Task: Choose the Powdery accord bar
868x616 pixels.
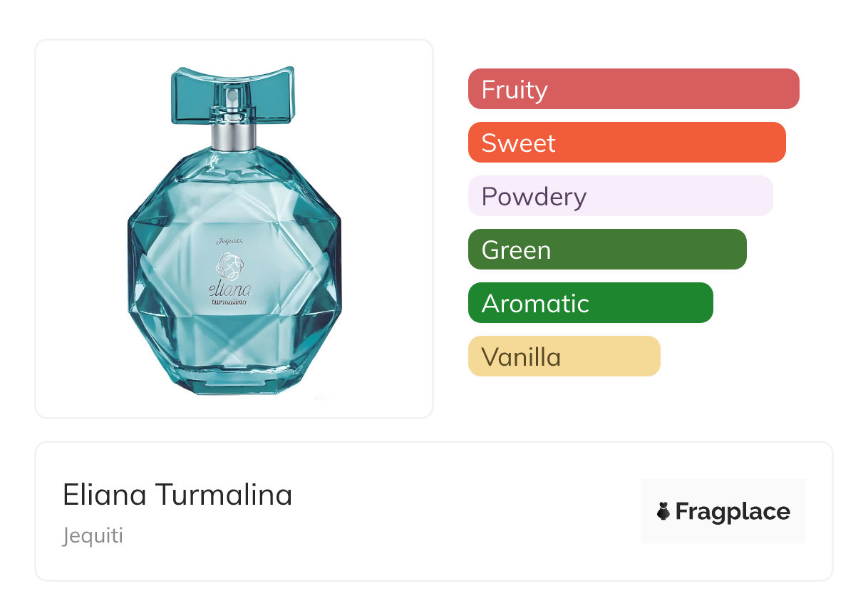Action: pos(620,196)
